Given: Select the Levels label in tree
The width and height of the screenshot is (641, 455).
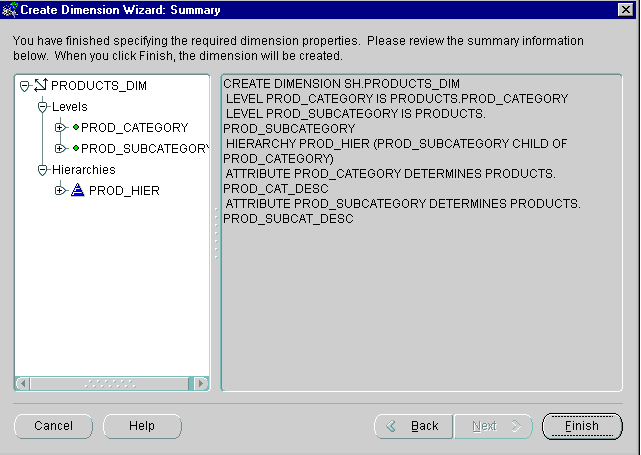Looking at the screenshot, I should pos(69,107).
